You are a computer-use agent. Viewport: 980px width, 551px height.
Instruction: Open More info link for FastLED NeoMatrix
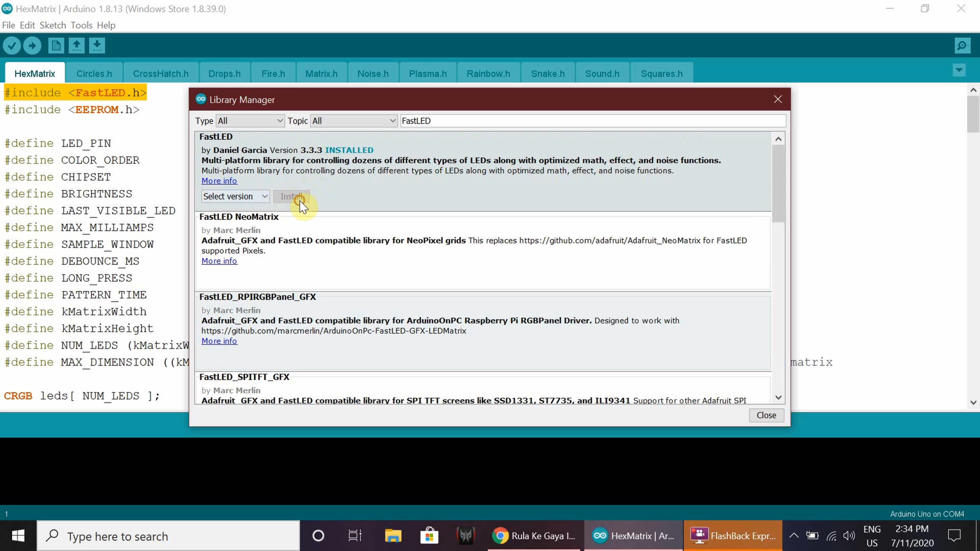(x=219, y=261)
